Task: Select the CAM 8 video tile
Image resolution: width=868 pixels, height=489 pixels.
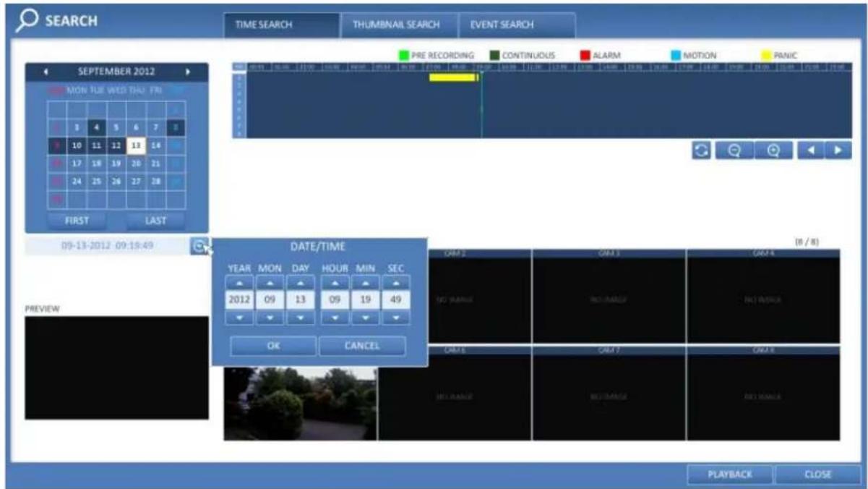Action: point(763,393)
